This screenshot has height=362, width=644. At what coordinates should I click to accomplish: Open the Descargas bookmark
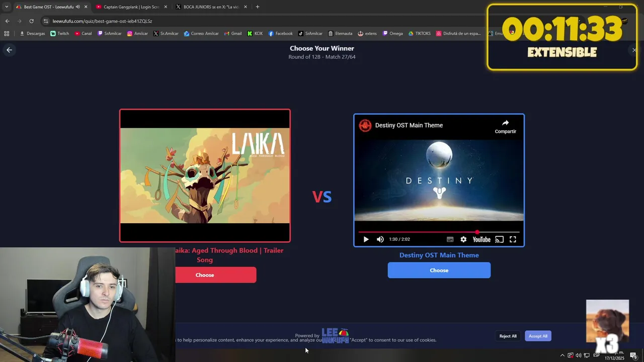click(x=32, y=34)
